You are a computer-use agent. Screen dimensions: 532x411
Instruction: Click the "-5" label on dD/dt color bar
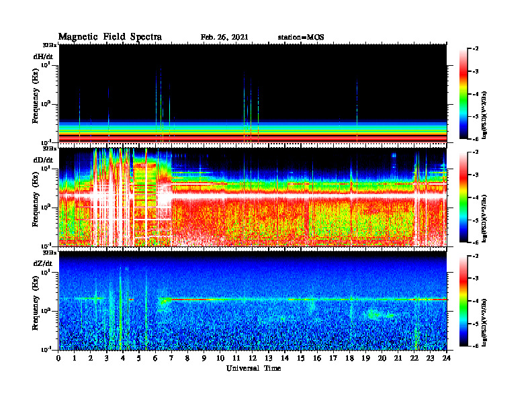pyautogui.click(x=476, y=220)
